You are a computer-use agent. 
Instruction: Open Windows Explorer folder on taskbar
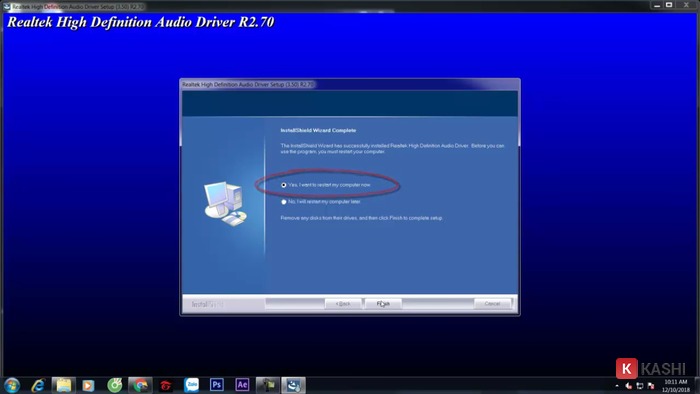point(63,385)
